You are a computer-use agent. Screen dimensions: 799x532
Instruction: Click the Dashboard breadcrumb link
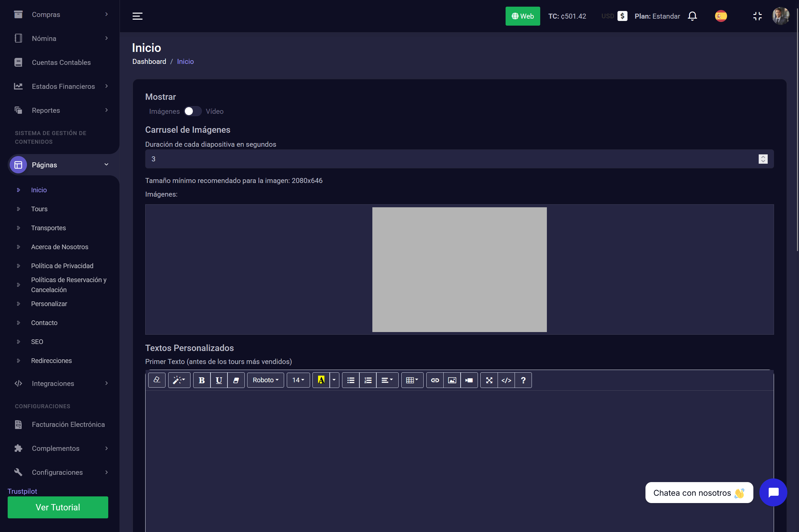point(149,62)
